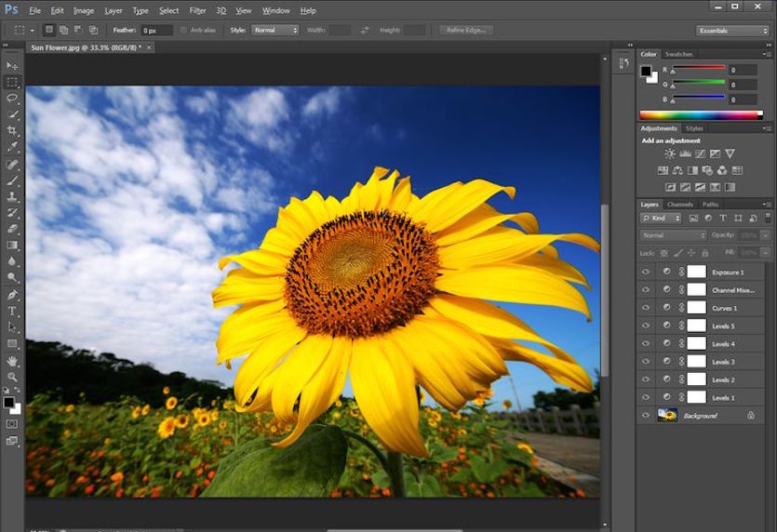
Task: Add a Color Balance adjustment scales icon
Action: pyautogui.click(x=677, y=170)
